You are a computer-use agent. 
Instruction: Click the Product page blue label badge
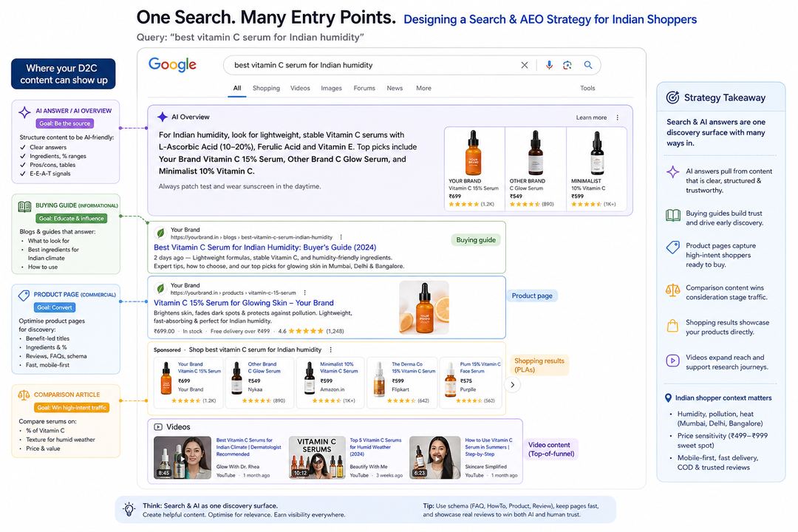pos(532,296)
